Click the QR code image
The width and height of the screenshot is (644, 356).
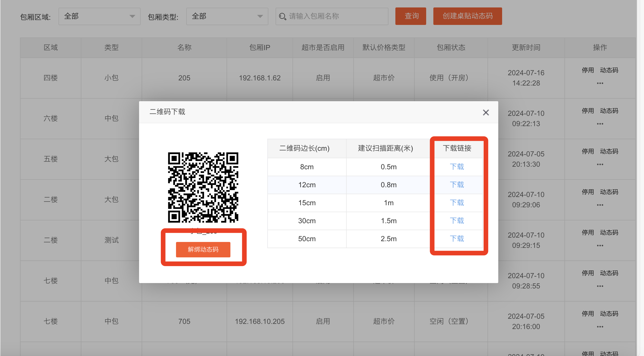pyautogui.click(x=203, y=187)
